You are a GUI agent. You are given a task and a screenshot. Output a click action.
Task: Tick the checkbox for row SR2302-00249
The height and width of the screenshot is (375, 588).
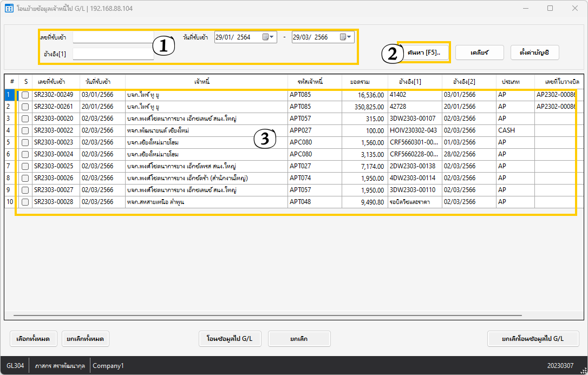click(25, 95)
